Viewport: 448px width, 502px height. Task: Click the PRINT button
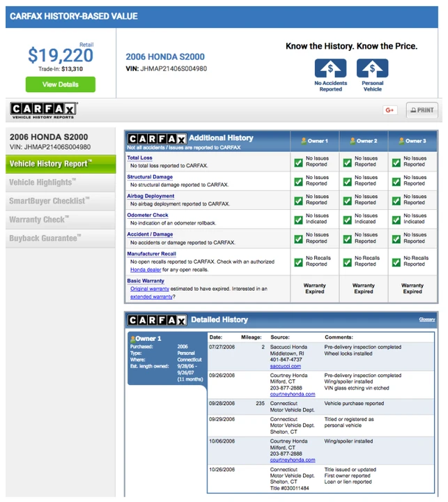(x=422, y=110)
